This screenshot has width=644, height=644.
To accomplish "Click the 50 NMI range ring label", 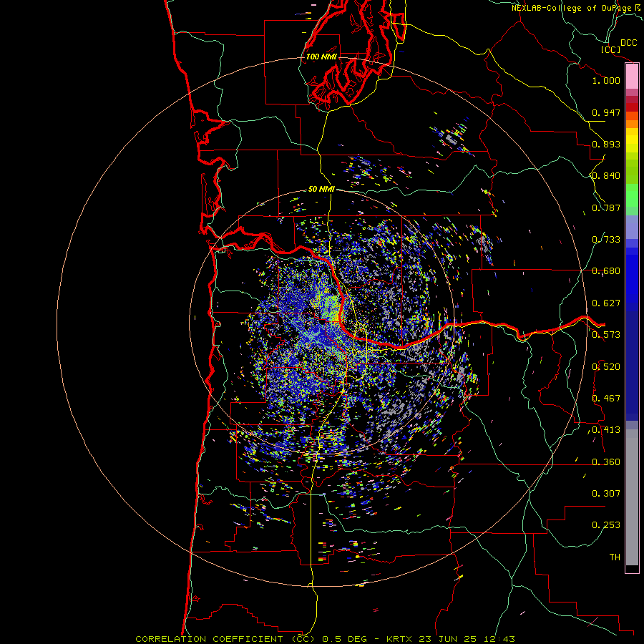I will 321,189.
